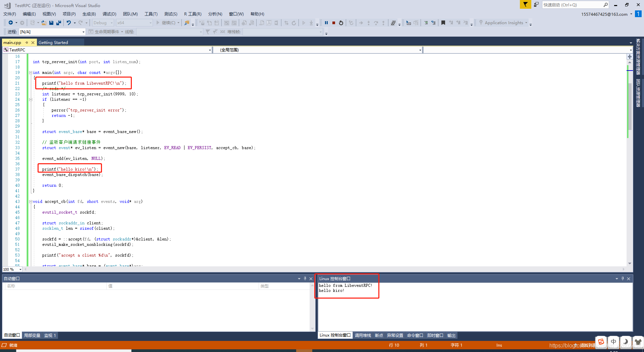Stop debugging with the red square
Viewport: 644px width, 352px height.
coord(334,23)
